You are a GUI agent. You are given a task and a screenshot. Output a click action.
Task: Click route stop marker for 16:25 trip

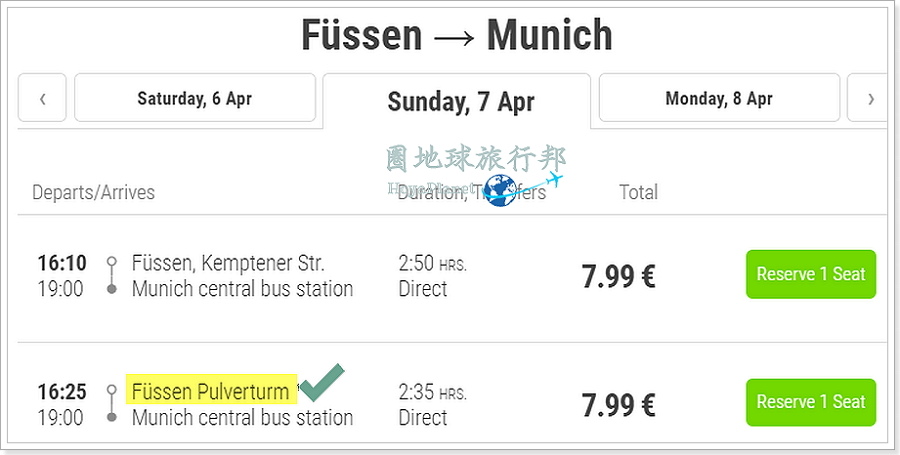coord(112,404)
